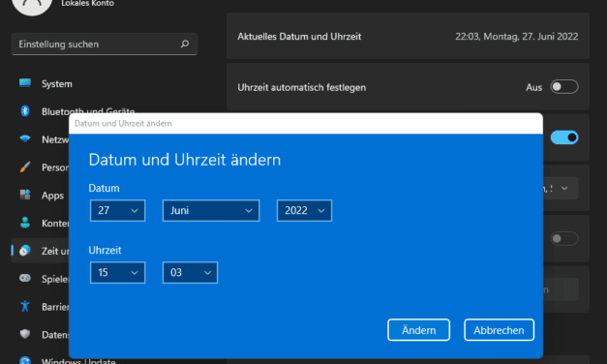Click the Datenschutz shield icon
This screenshot has height=364, width=607.
pyautogui.click(x=25, y=334)
